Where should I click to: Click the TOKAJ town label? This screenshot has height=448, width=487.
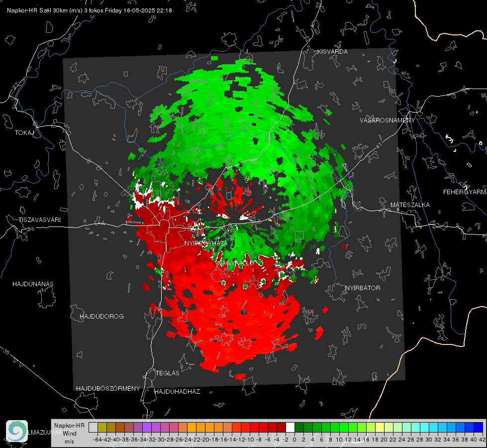(24, 133)
